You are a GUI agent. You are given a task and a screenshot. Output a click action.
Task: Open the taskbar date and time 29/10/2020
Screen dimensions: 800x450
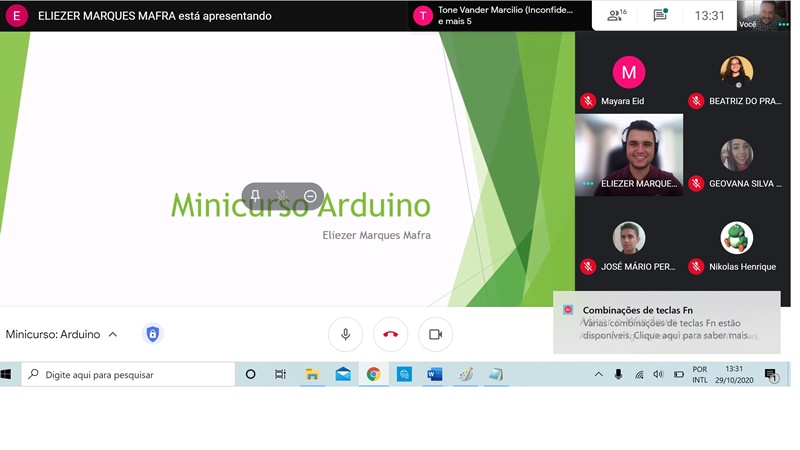(734, 374)
